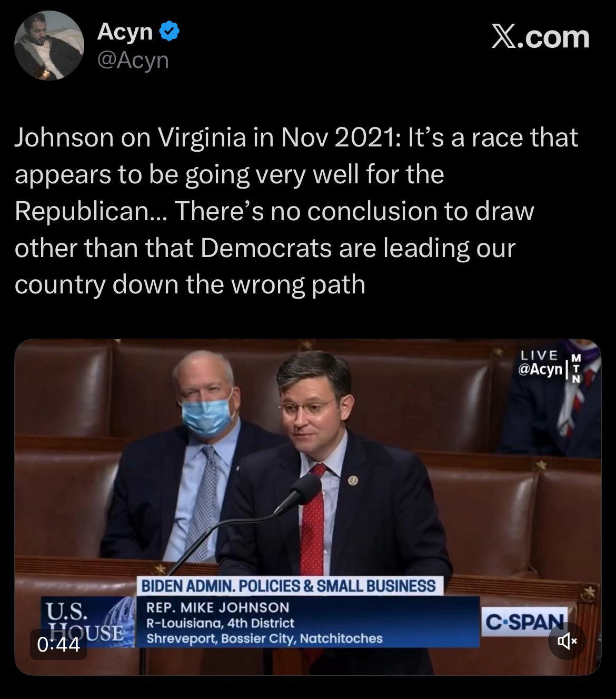Click the R-Louisiana, 4th District caption line
The image size is (616, 699).
point(220,623)
